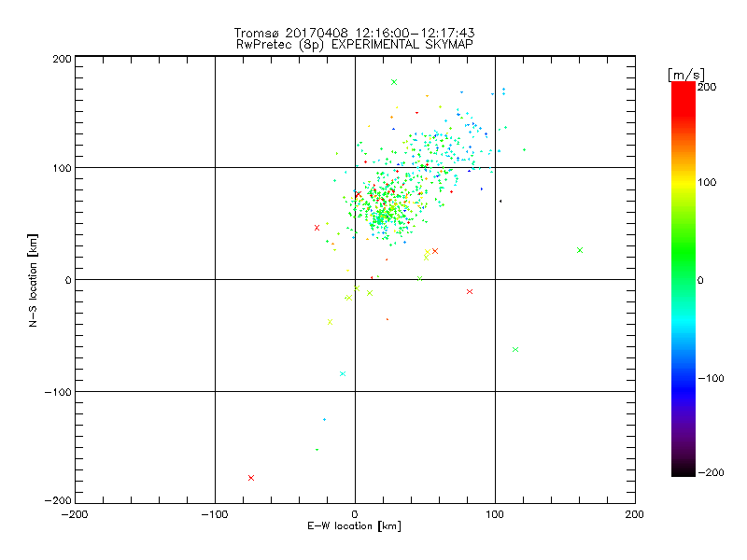Click the yellow band of the colorbar

pyautogui.click(x=684, y=183)
